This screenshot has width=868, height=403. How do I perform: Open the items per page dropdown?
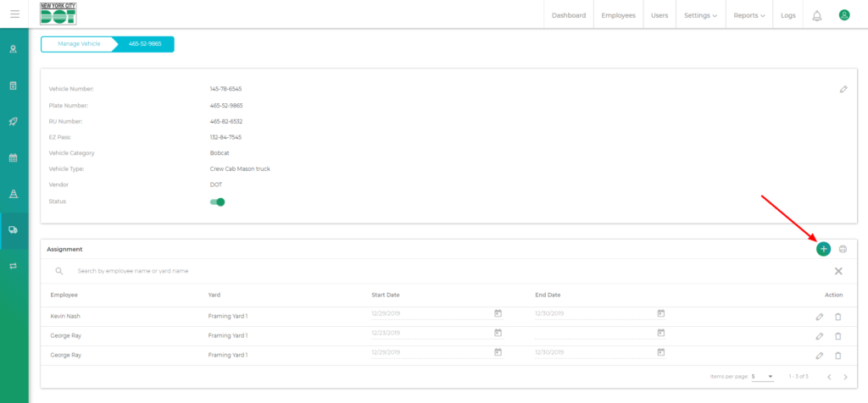(x=762, y=376)
